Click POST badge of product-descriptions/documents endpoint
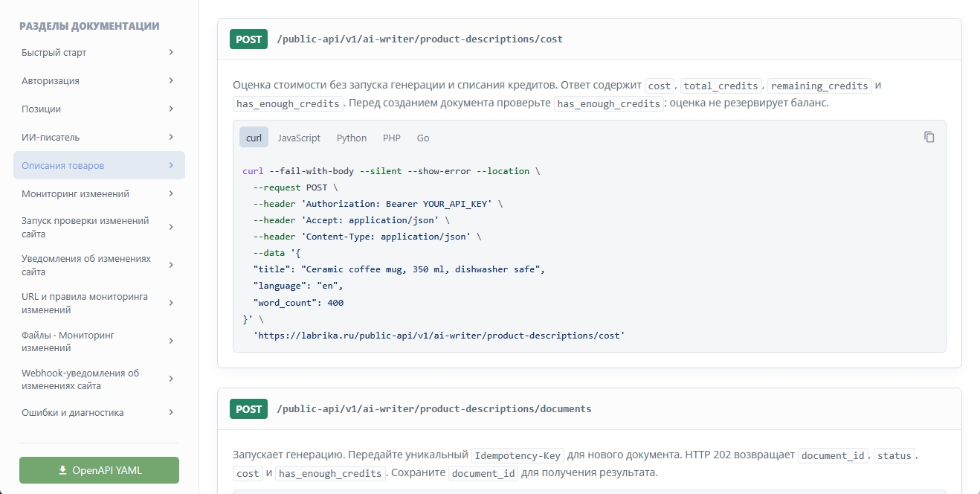This screenshot has width=980, height=494. (248, 409)
